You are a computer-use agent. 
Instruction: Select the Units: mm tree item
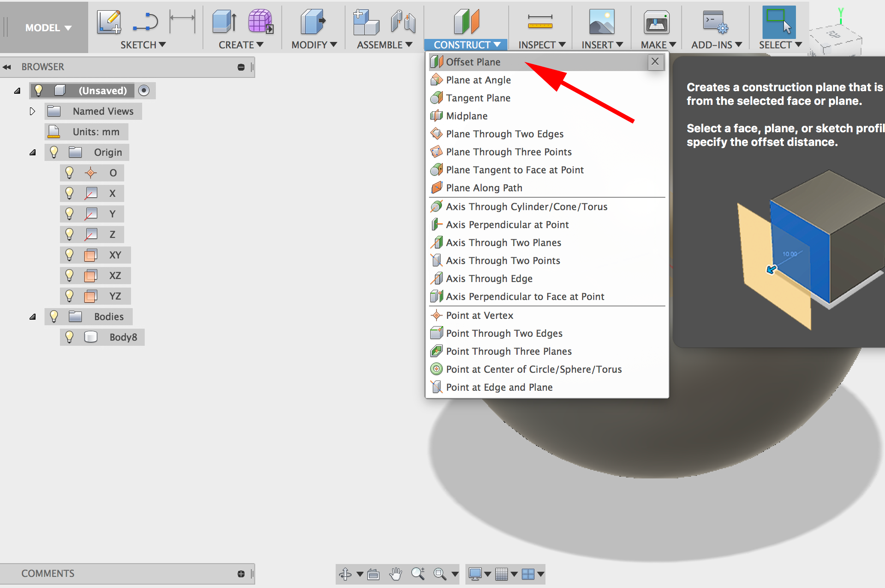click(86, 132)
